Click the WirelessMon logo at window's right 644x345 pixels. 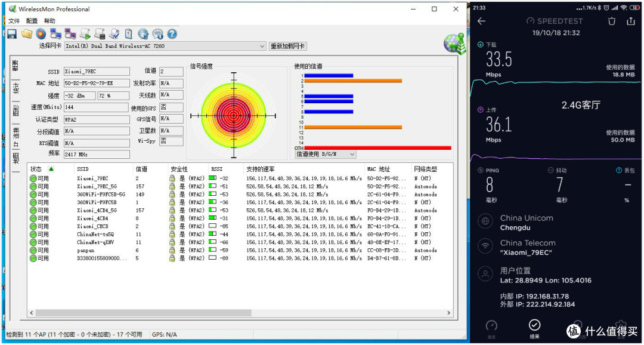[x=454, y=44]
